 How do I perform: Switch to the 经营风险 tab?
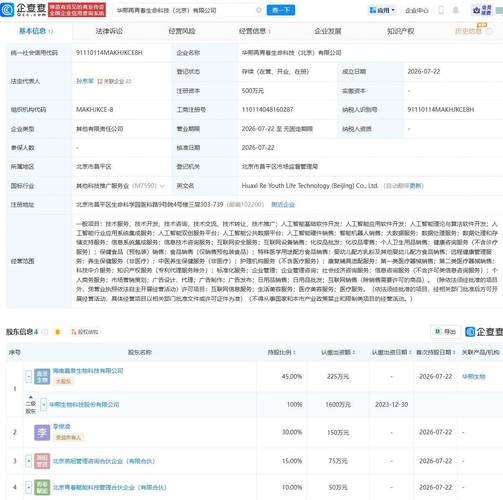182,31
